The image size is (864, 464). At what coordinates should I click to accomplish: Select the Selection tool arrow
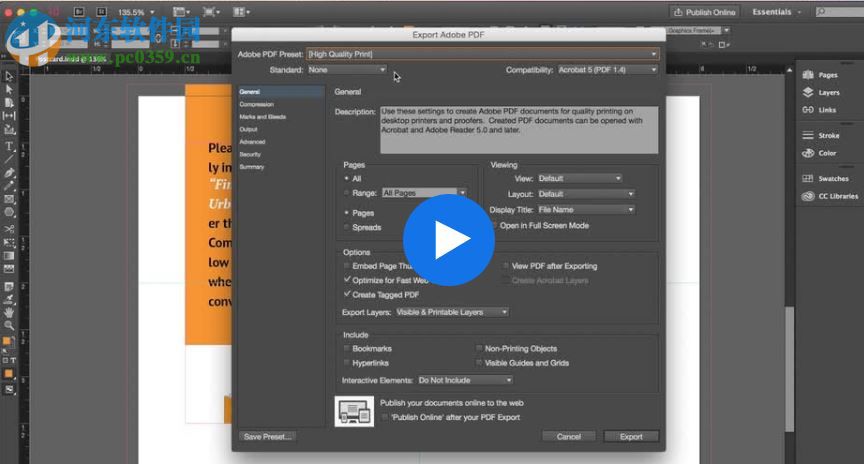[x=9, y=76]
